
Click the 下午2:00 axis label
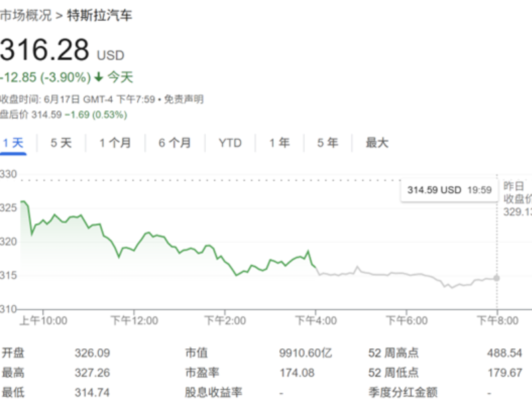coord(225,321)
